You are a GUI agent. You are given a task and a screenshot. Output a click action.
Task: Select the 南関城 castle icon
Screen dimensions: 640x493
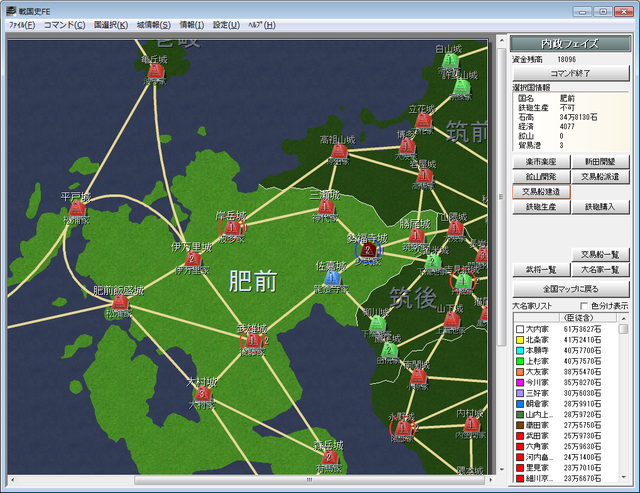pos(418,376)
